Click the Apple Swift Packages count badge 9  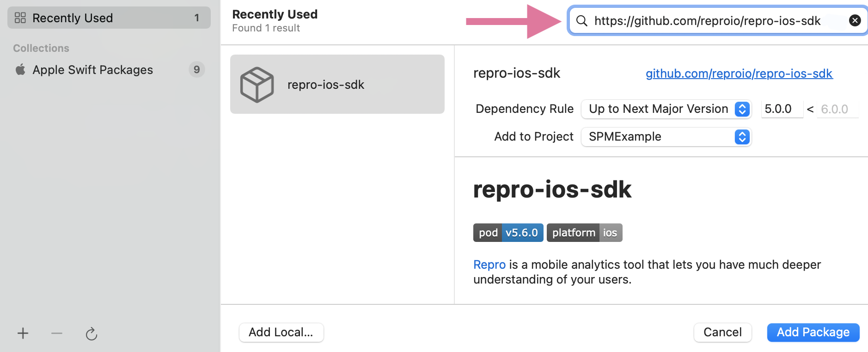(x=197, y=69)
